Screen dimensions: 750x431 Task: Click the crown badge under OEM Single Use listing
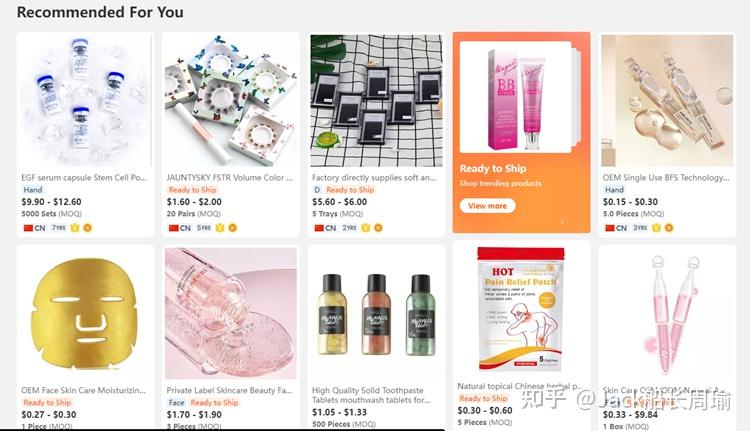656,228
